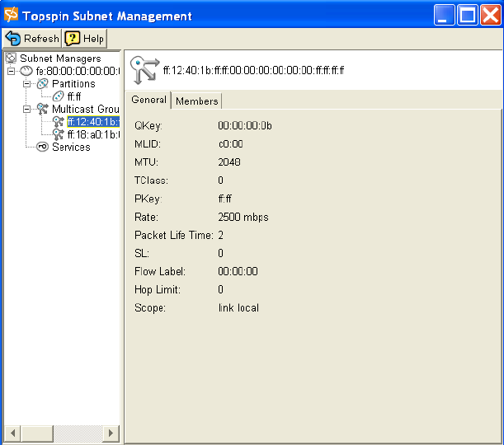Collapse the fe:80 subnet manager node
This screenshot has width=504, height=445.
(x=12, y=72)
